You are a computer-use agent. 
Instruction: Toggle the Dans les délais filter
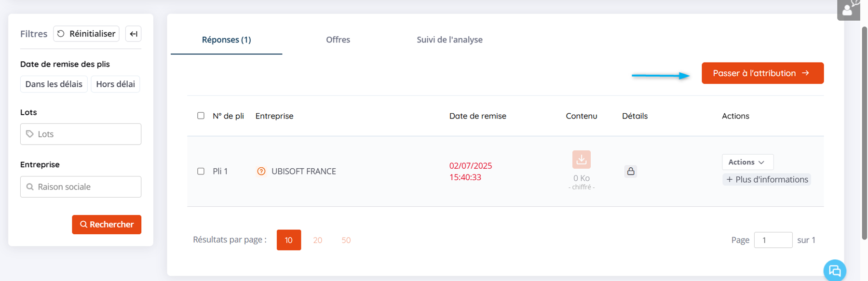pos(54,84)
